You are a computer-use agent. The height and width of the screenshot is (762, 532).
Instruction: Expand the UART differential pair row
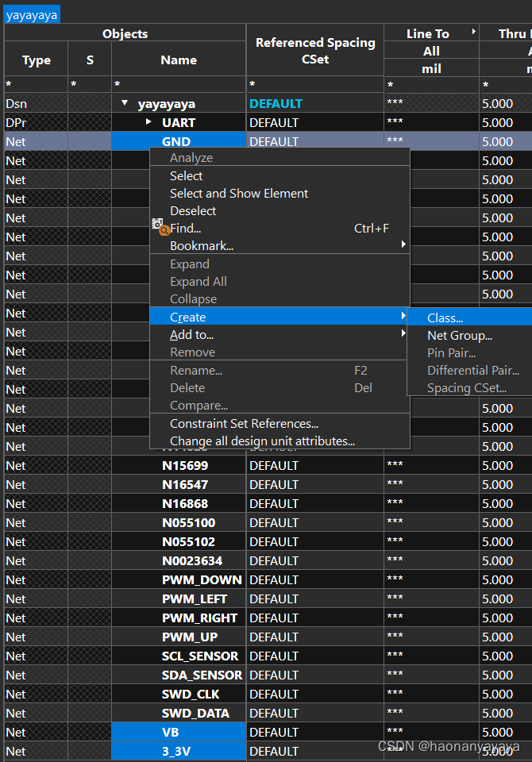click(148, 122)
